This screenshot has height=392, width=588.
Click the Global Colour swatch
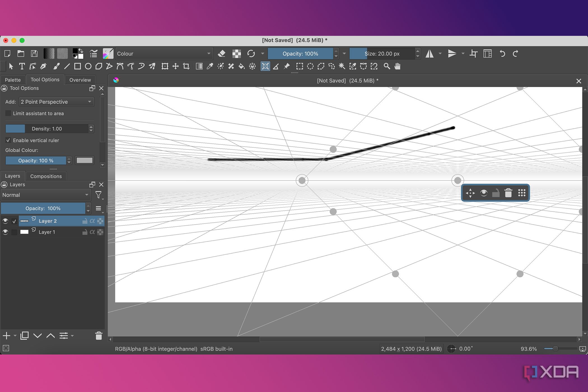pyautogui.click(x=84, y=160)
